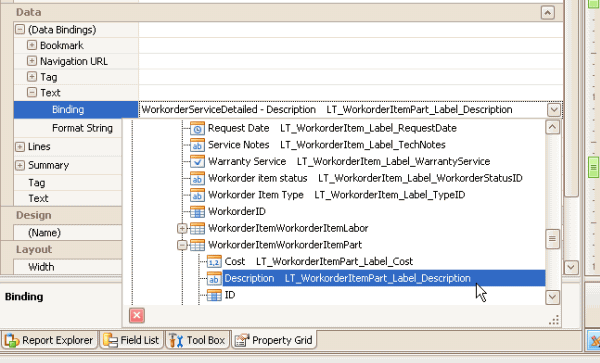Choose Warranty Service field in tree
Screen dimensions: 600x363
[x=349, y=161]
